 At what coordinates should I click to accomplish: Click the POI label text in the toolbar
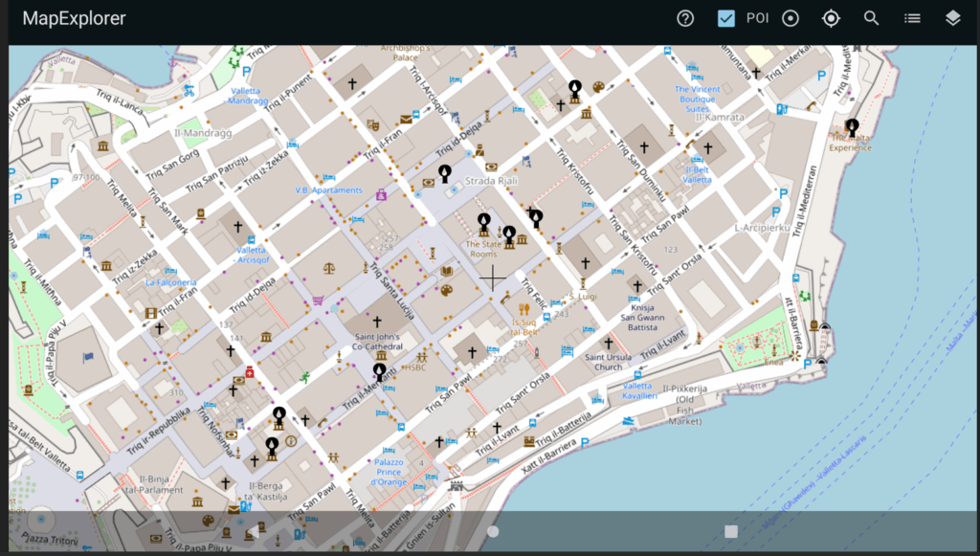coord(757,18)
